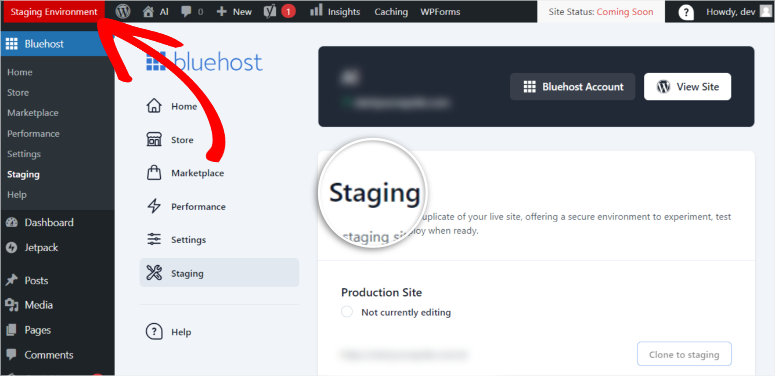Image resolution: width=775 pixels, height=376 pixels.
Task: Open Jetpack label in WordPress sidebar
Action: tap(42, 248)
